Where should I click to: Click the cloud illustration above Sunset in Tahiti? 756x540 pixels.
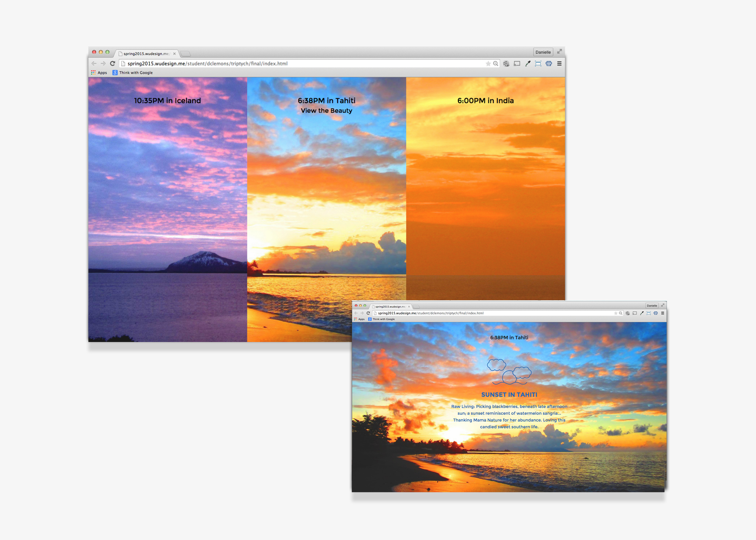(509, 372)
